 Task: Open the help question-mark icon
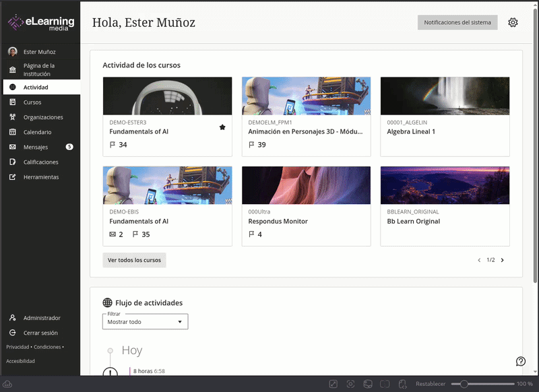click(521, 361)
